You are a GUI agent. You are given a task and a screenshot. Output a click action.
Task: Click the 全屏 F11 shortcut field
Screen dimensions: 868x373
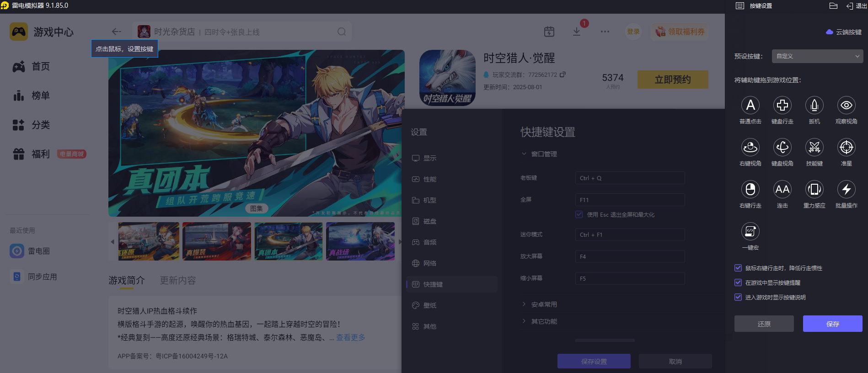pos(630,200)
